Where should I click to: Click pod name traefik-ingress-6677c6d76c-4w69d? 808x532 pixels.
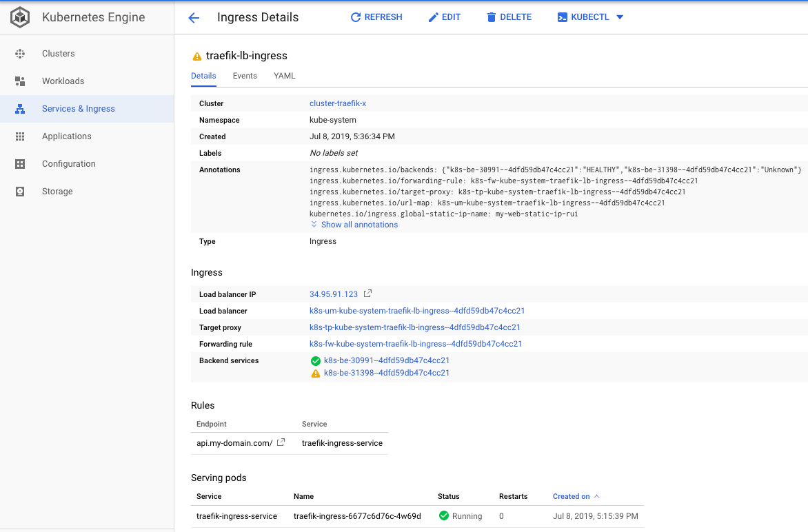(357, 516)
